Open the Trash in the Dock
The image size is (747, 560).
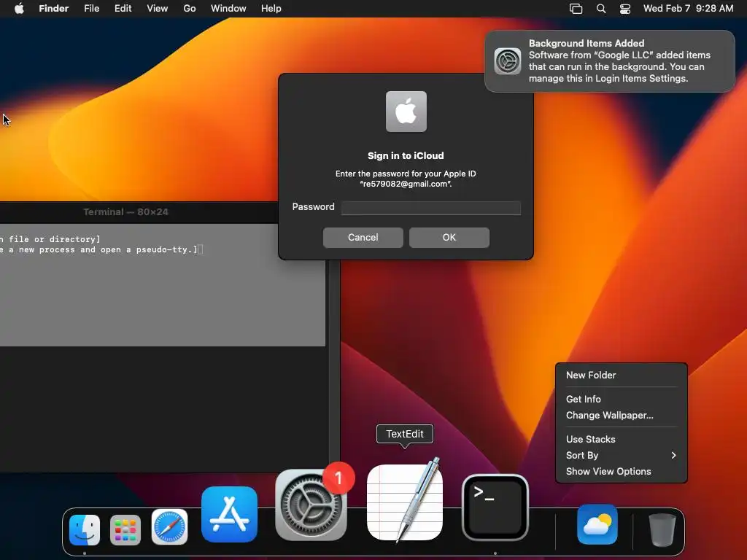pos(662,529)
